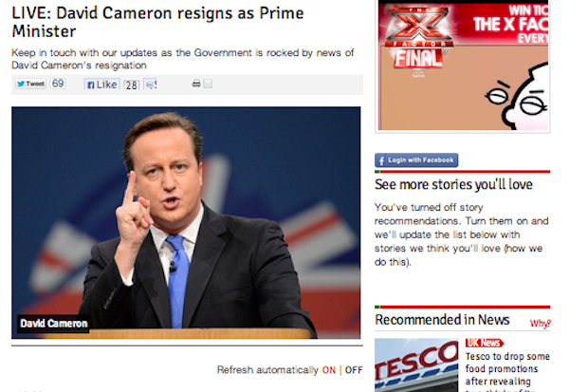Open the X Factor tickets advert

pyautogui.click(x=463, y=65)
